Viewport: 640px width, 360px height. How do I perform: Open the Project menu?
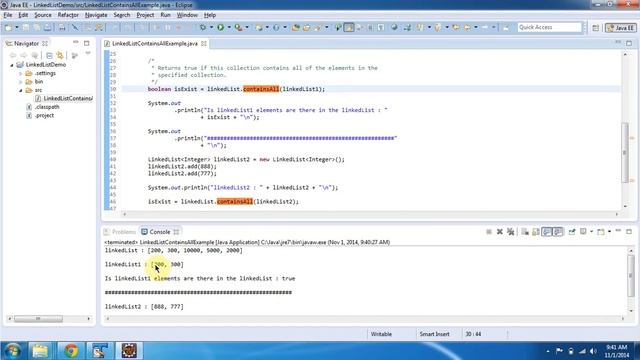[145, 15]
